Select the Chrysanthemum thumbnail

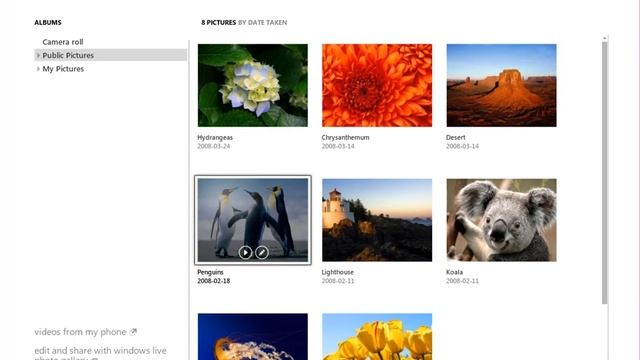[377, 85]
